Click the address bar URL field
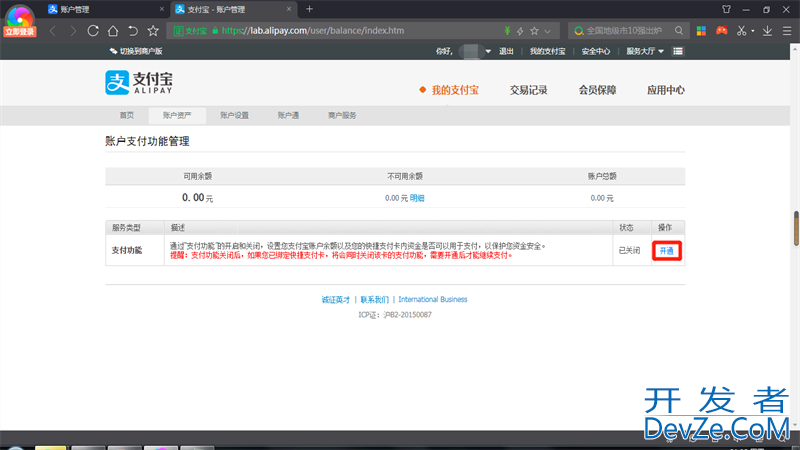Image resolution: width=800 pixels, height=450 pixels. pos(362,31)
